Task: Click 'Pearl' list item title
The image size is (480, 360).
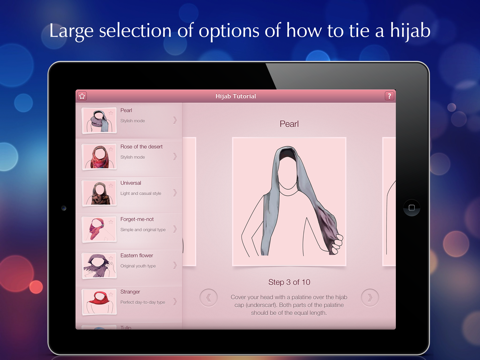Action: 126,110
